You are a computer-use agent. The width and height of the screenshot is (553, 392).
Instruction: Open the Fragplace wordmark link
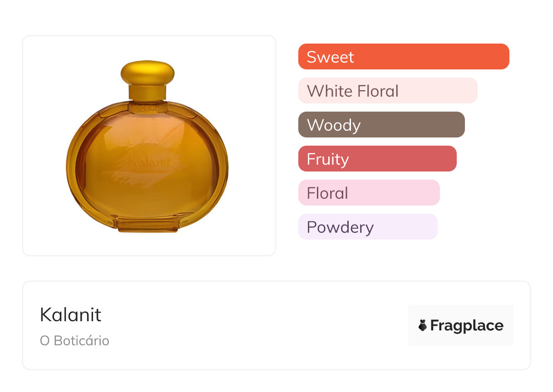coord(467,325)
